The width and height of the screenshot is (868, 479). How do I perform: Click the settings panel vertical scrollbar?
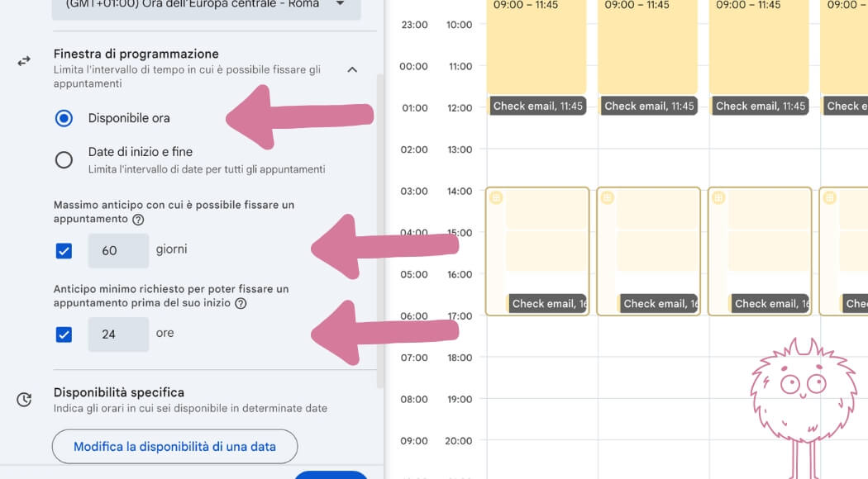coord(379,231)
